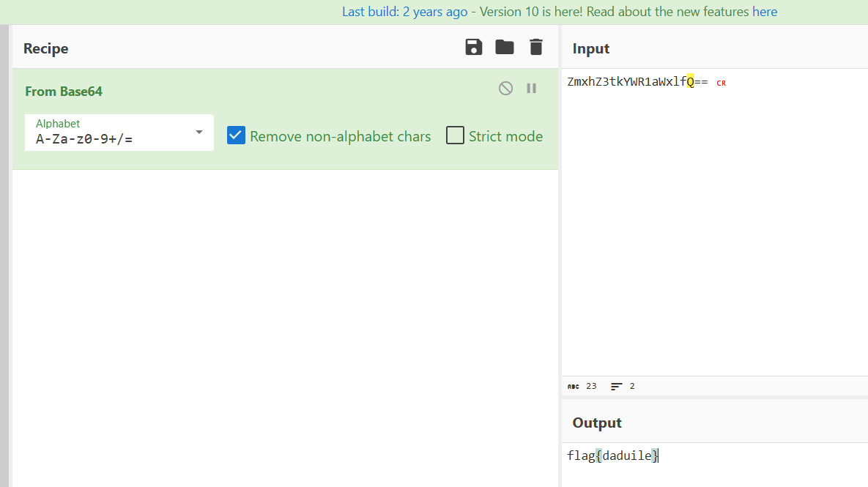
Task: Set breakpoint on From Base64 operation
Action: coord(532,88)
